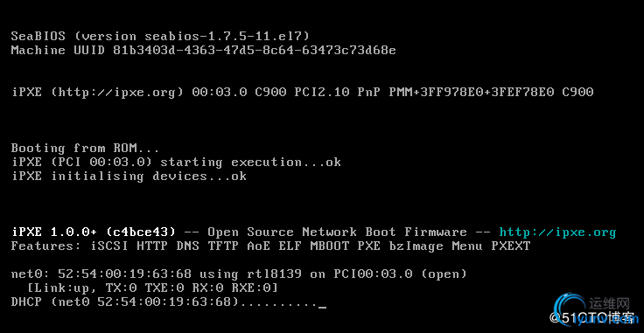Click the DHCP (net0 ...) progress line

(x=165, y=302)
